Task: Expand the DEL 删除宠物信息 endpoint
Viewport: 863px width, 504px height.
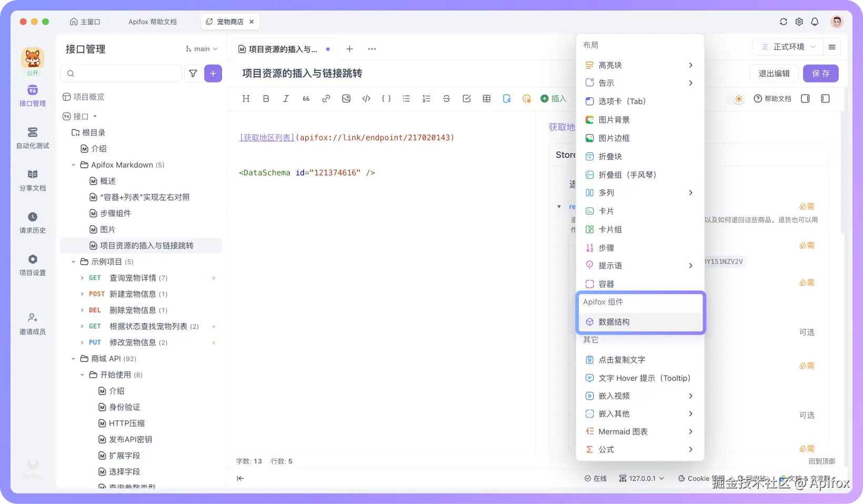Action: click(82, 310)
